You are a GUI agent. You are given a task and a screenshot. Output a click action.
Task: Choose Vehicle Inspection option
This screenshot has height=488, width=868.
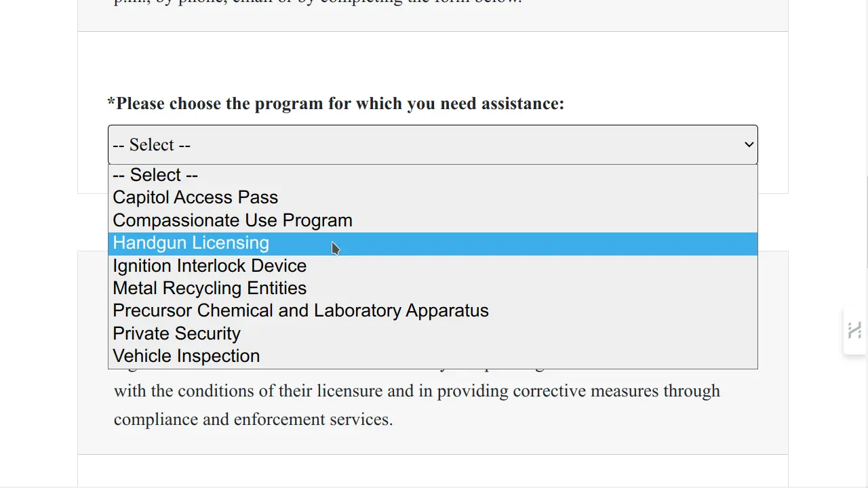pyautogui.click(x=186, y=356)
